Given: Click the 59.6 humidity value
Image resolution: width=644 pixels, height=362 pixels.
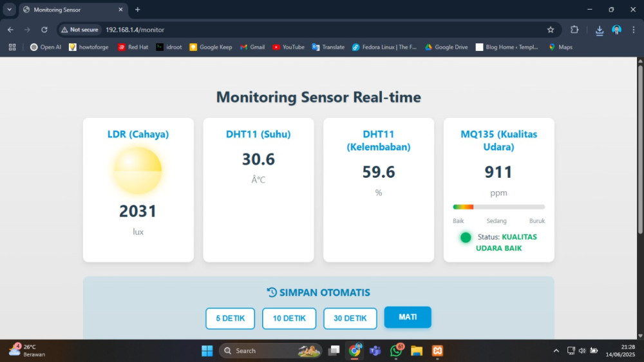Looking at the screenshot, I should click(x=378, y=172).
